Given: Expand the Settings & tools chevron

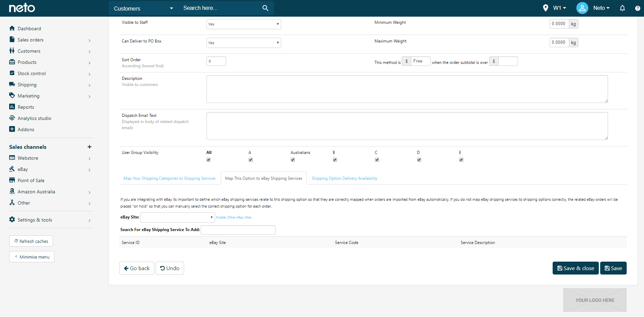Looking at the screenshot, I should 89,221.
